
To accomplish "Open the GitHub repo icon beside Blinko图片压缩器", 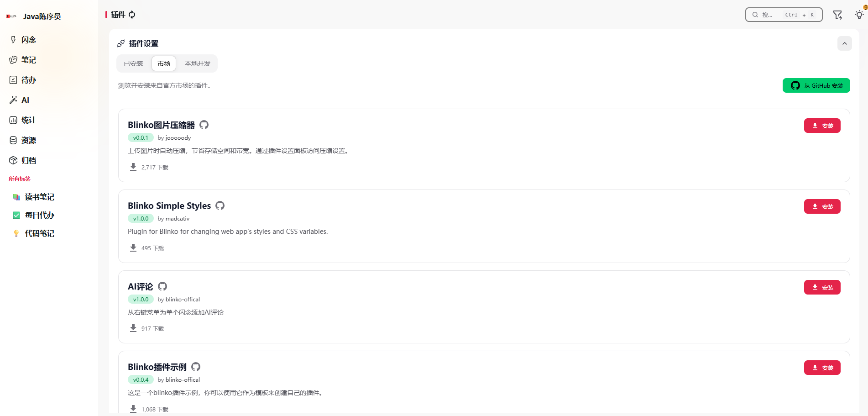I will (x=204, y=125).
